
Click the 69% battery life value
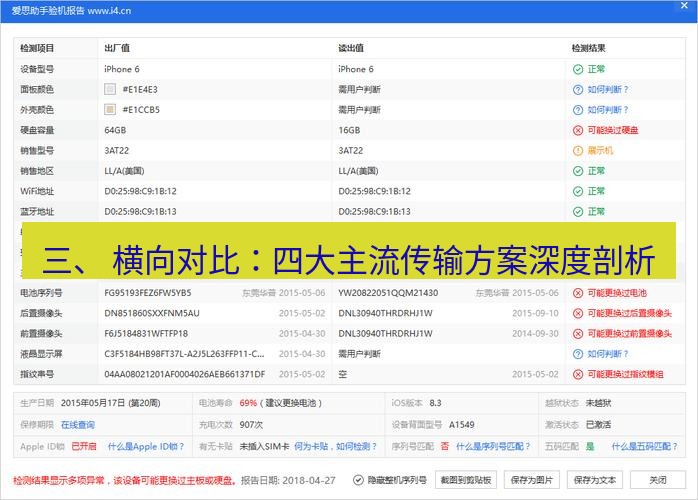[248, 403]
